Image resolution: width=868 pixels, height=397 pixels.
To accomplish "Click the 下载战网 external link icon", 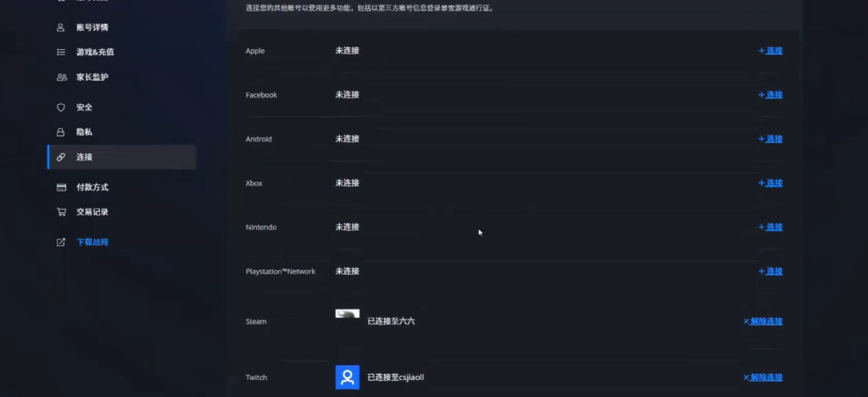I will (61, 243).
